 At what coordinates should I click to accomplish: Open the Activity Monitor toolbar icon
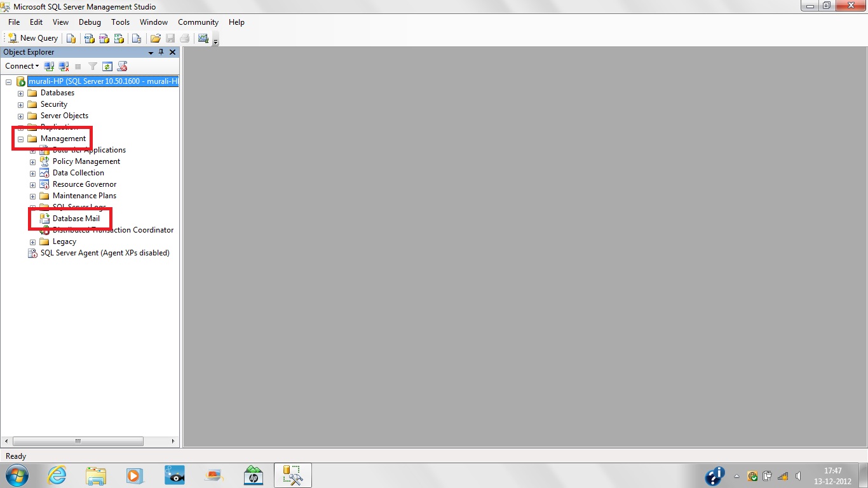[203, 39]
